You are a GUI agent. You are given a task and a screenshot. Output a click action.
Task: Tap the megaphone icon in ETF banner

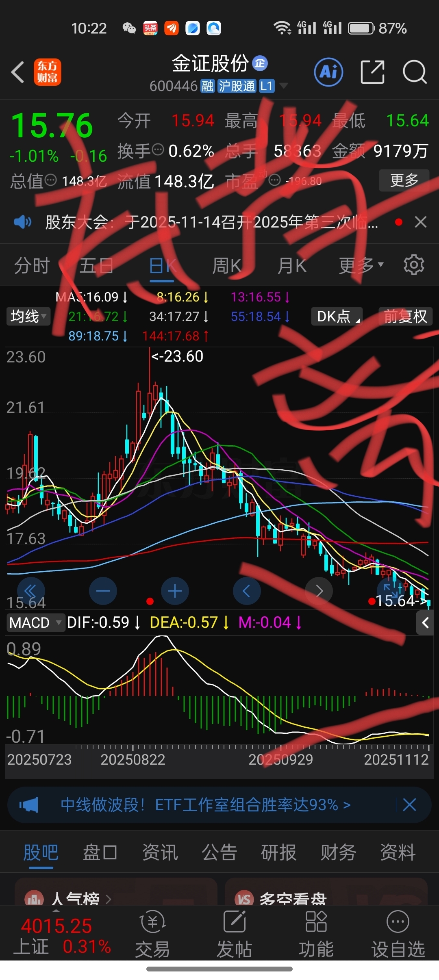pos(28,804)
